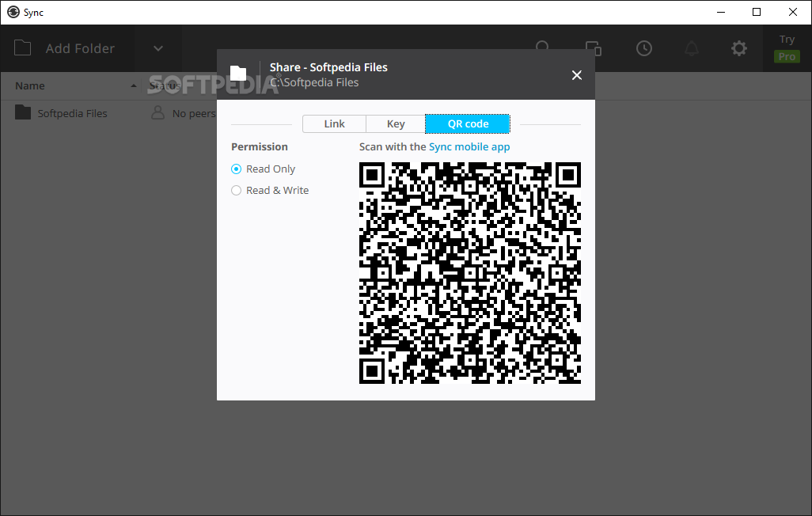
Task: Close the Share dialog
Action: click(576, 75)
